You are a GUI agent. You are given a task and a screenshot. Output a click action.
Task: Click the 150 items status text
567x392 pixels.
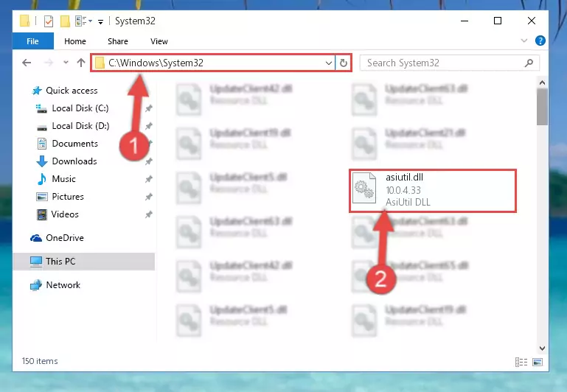tap(40, 361)
